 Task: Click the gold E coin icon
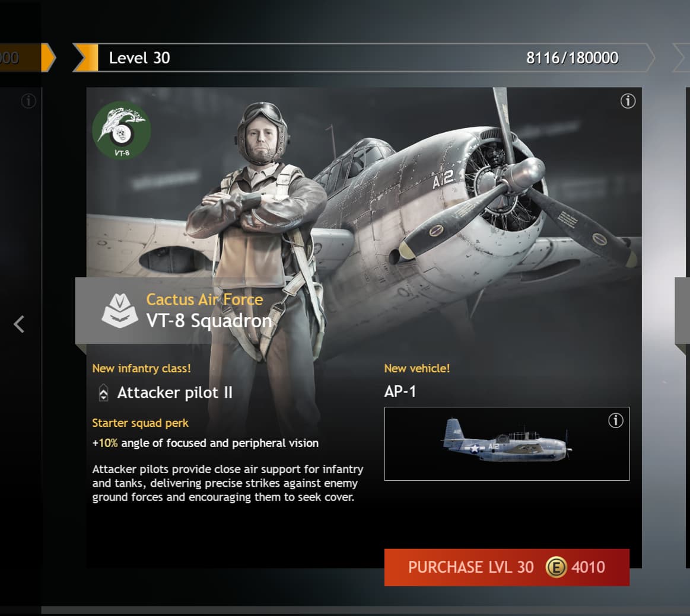tap(557, 567)
